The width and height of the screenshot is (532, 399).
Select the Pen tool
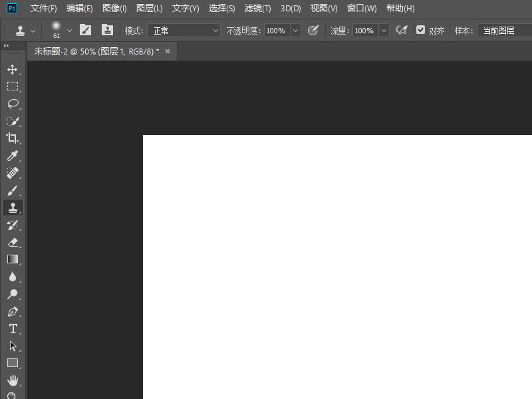pyautogui.click(x=12, y=311)
